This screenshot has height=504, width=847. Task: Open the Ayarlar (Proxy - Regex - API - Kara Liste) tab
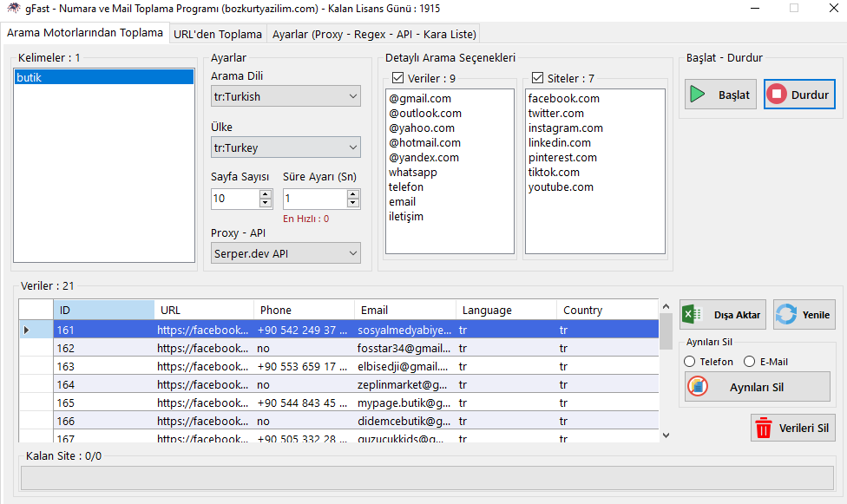pos(374,34)
